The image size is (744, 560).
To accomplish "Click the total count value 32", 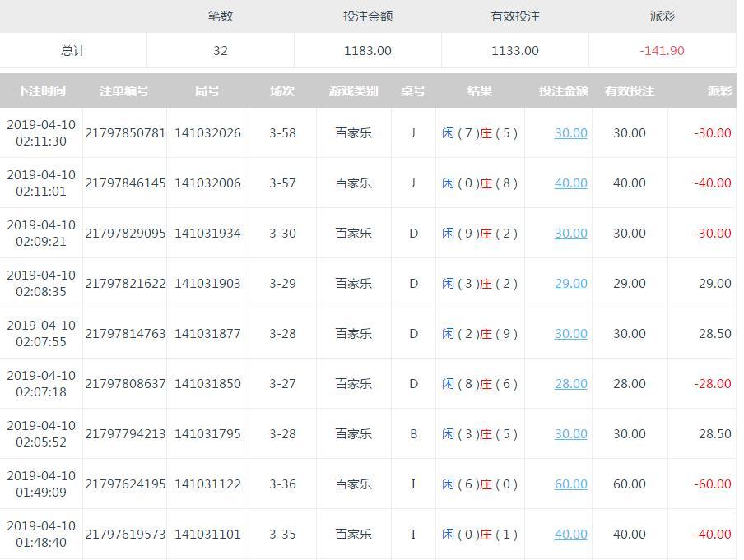I will point(221,51).
